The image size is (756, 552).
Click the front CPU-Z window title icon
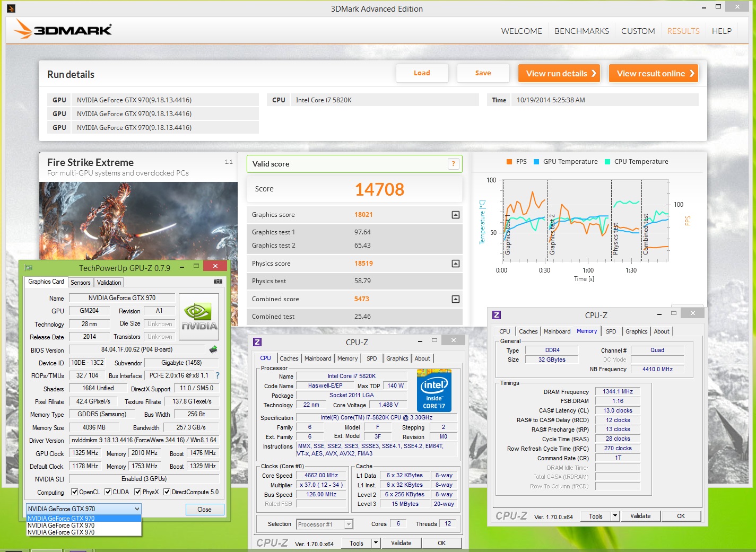[257, 342]
